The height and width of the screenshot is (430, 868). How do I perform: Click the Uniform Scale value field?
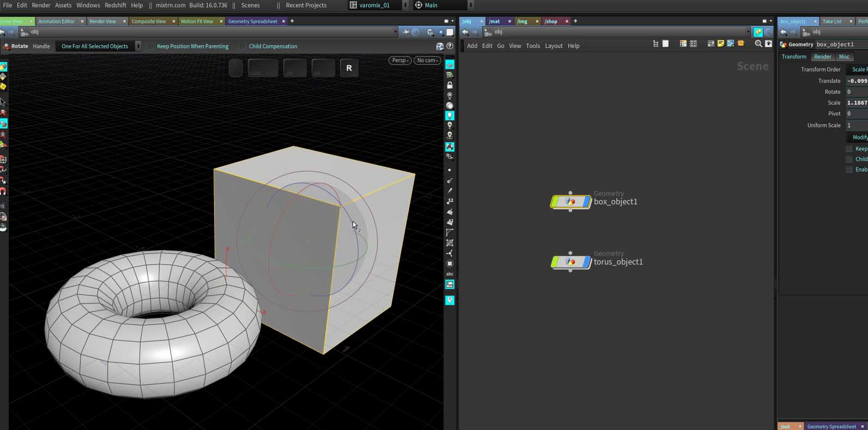(x=856, y=125)
